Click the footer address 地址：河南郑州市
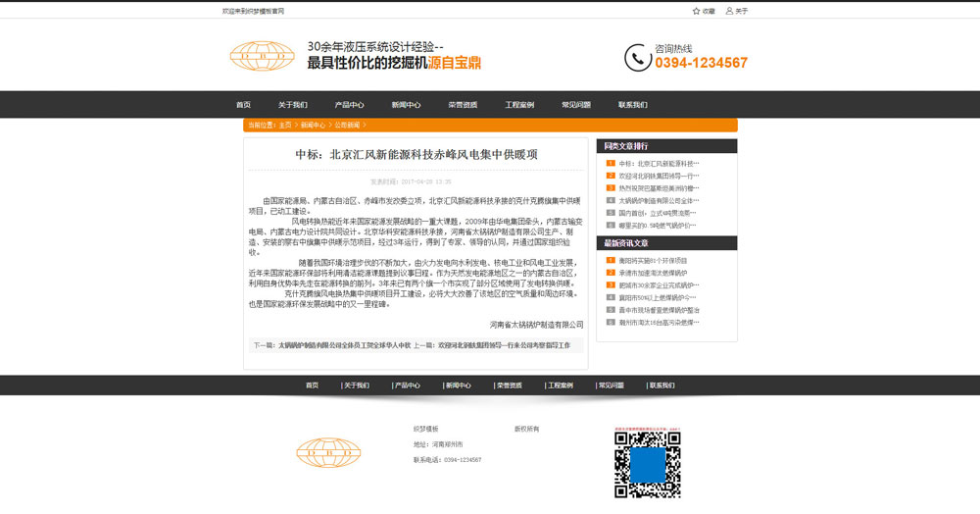This screenshot has height=514, width=980. click(438, 444)
